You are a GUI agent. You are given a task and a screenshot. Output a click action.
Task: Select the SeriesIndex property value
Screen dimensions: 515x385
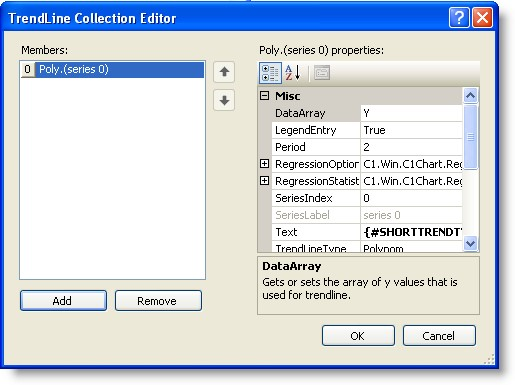[411, 198]
